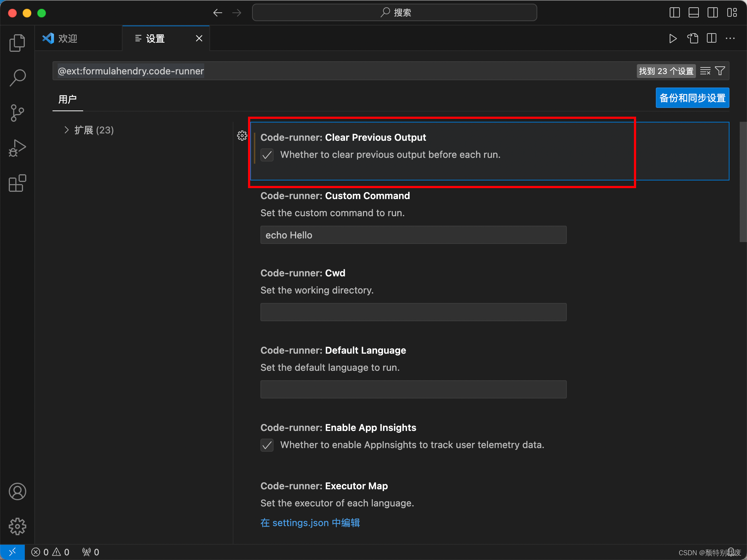Open remote window from status bar
This screenshot has width=747, height=560.
[12, 552]
